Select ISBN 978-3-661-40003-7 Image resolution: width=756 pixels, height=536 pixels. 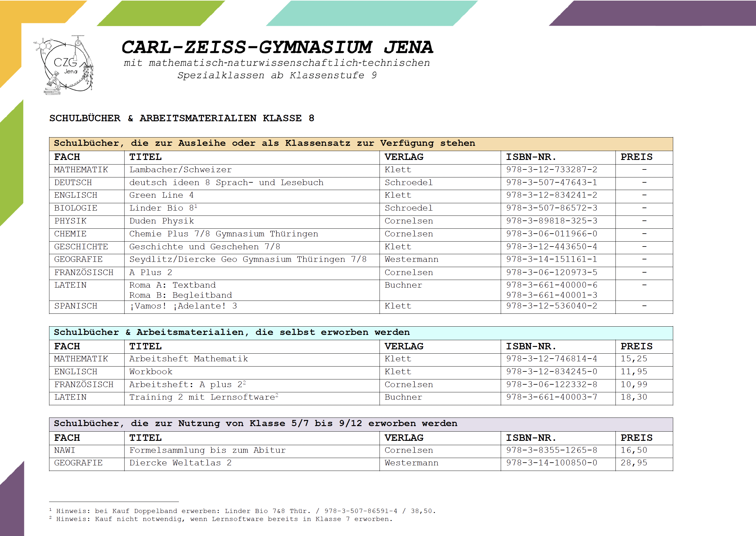551,397
